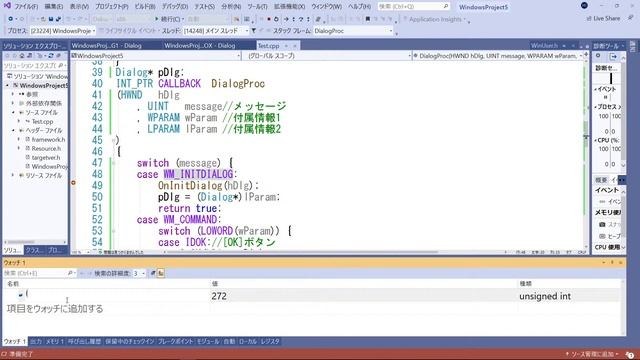Click the Solution Explorer home icon

click(x=22, y=56)
